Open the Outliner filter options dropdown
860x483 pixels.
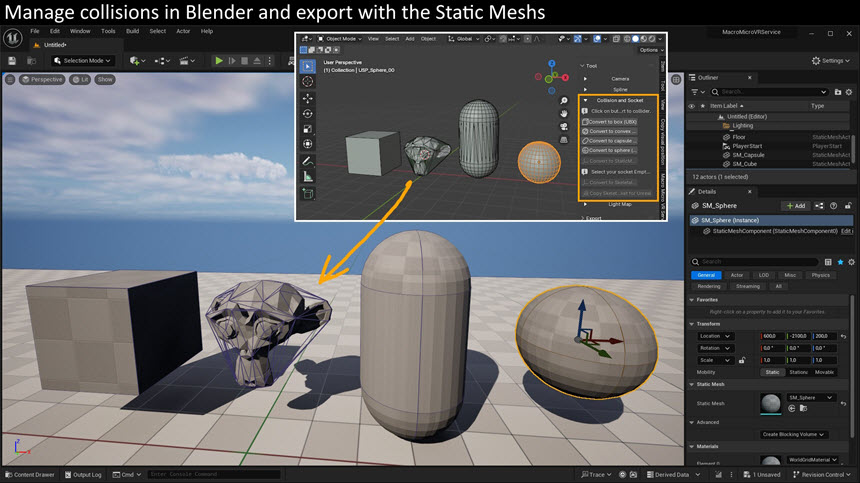click(698, 92)
